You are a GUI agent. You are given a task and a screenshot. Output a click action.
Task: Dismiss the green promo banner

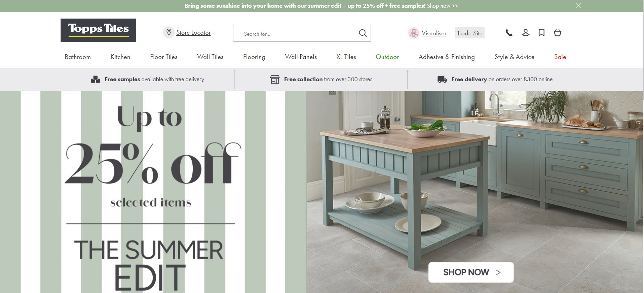pyautogui.click(x=578, y=6)
